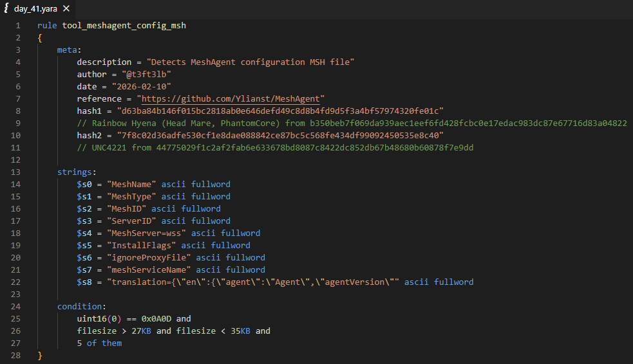Screen dimensions: 633x364
Task: Click '5 of them' on line 27
Action: click(99, 343)
